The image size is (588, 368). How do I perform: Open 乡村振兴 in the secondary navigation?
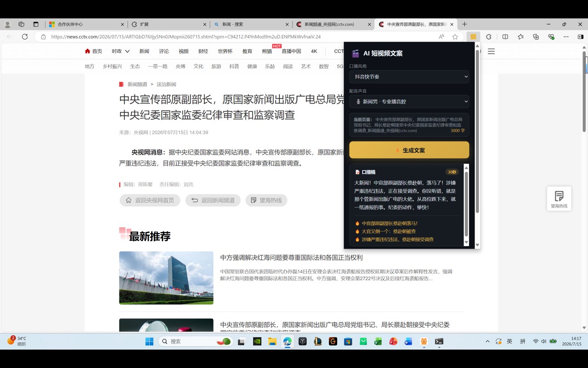tap(112, 66)
